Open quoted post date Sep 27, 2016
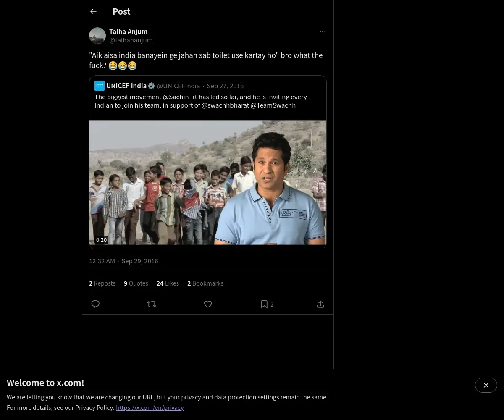Screen dimensions: 504x420 coord(225,86)
